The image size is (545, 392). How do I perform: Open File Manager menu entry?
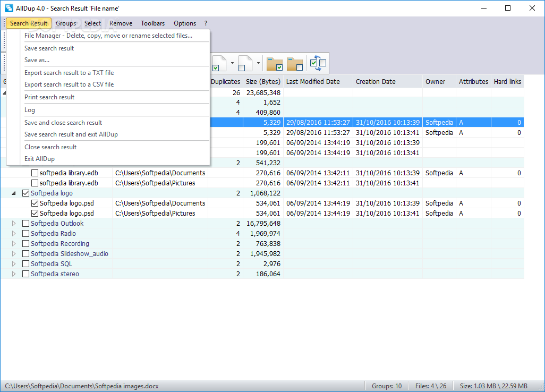click(x=108, y=36)
